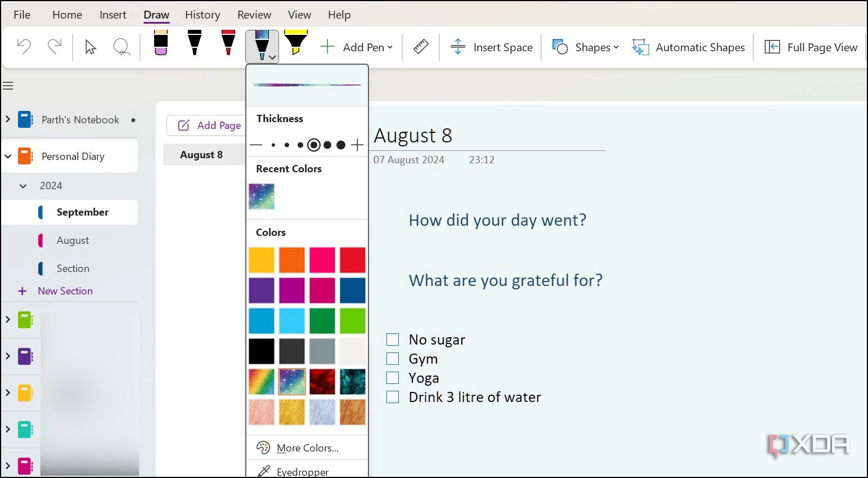This screenshot has height=478, width=868.
Task: Open the Shapes dropdown
Action: coord(616,47)
